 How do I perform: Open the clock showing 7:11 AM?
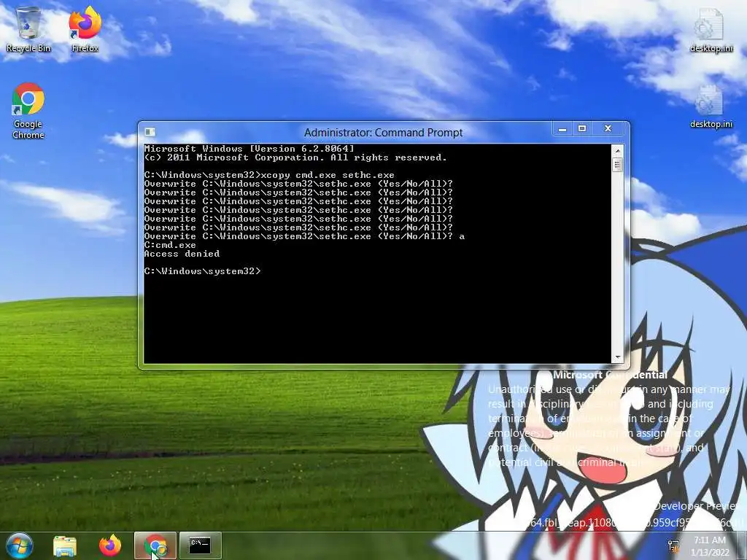710,545
